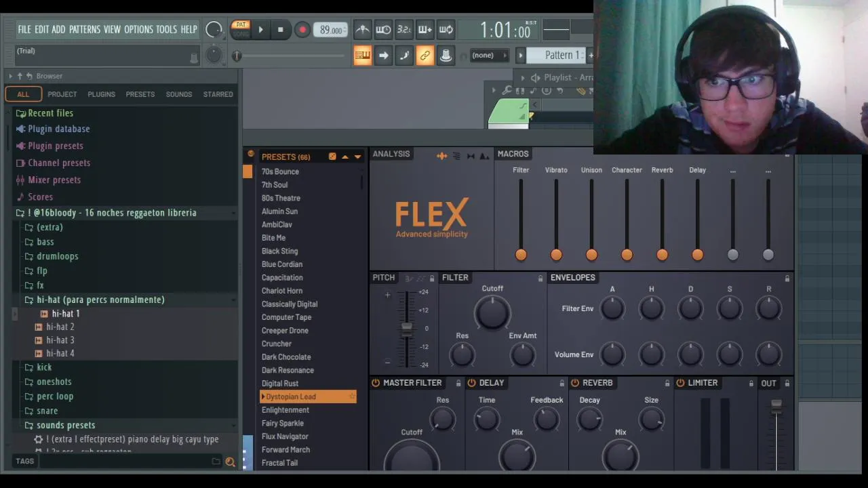Open Channel presets folder
Image resolution: width=868 pixels, height=488 pixels.
59,163
